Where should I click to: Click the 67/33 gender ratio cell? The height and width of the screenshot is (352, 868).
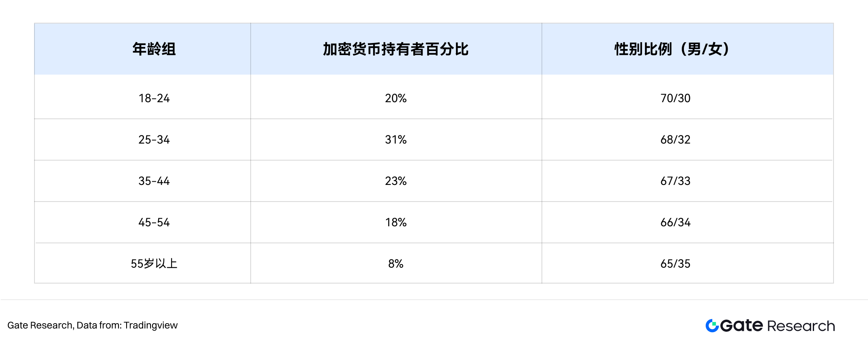[675, 181]
